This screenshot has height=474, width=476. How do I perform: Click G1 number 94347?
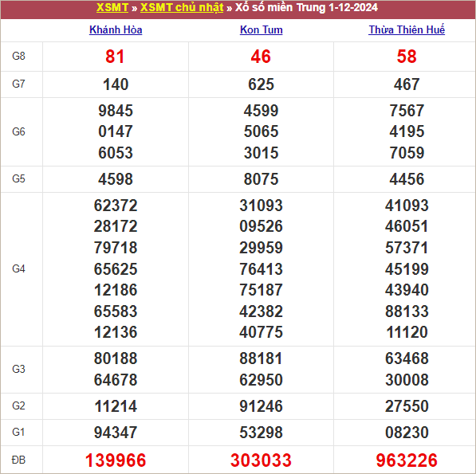pos(116,433)
